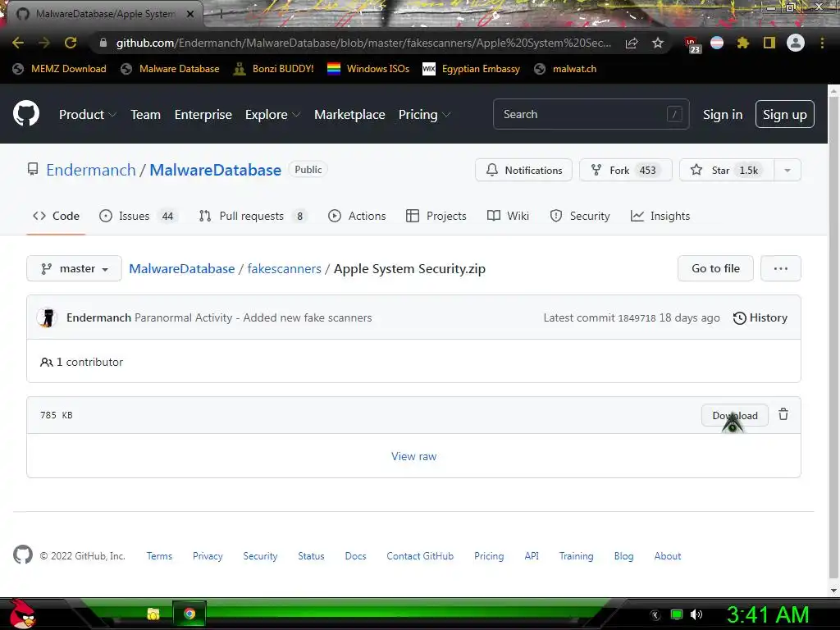Expand the star lists dropdown arrow
The image size is (840, 630).
click(x=787, y=170)
